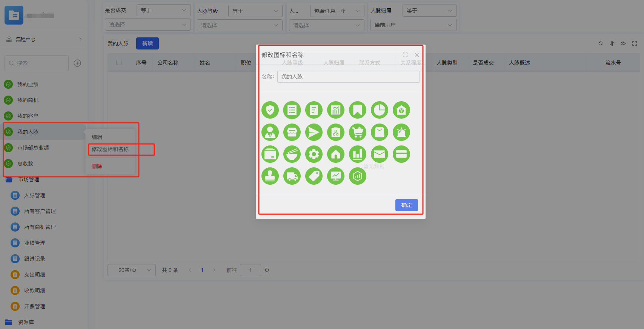Pick the paper plane send icon
644x329 pixels.
314,132
